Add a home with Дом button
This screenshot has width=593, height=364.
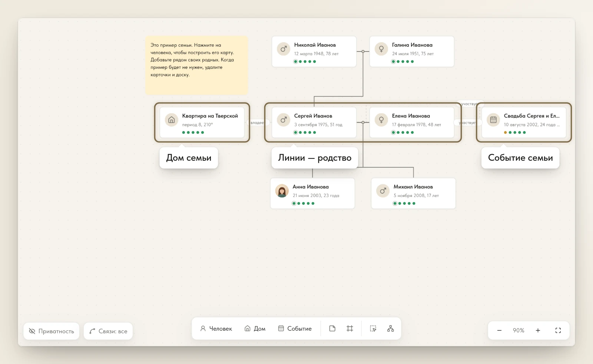coord(255,328)
